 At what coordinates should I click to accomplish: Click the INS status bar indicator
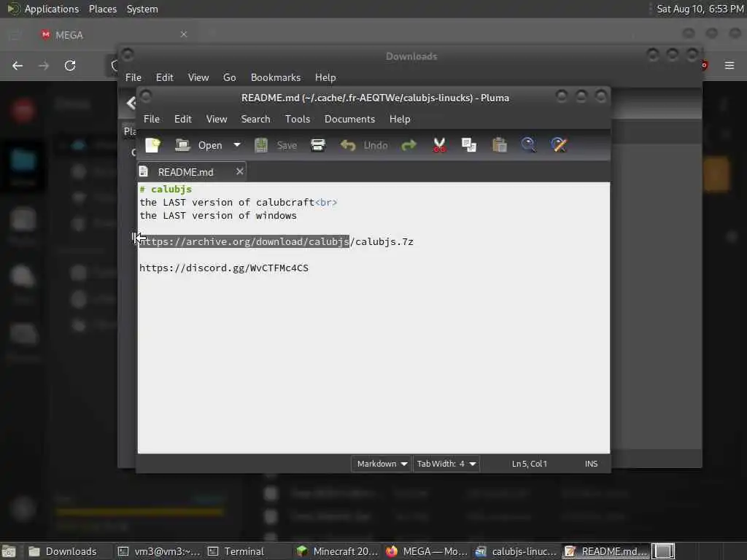click(591, 463)
